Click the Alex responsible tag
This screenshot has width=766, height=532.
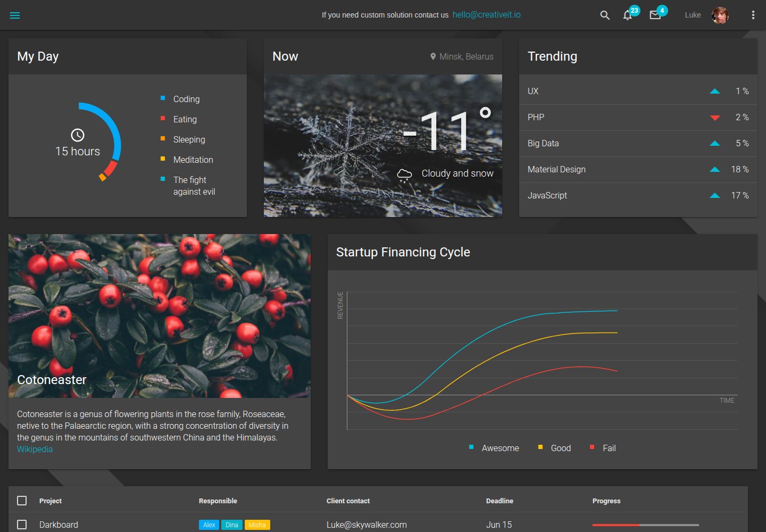pos(209,525)
